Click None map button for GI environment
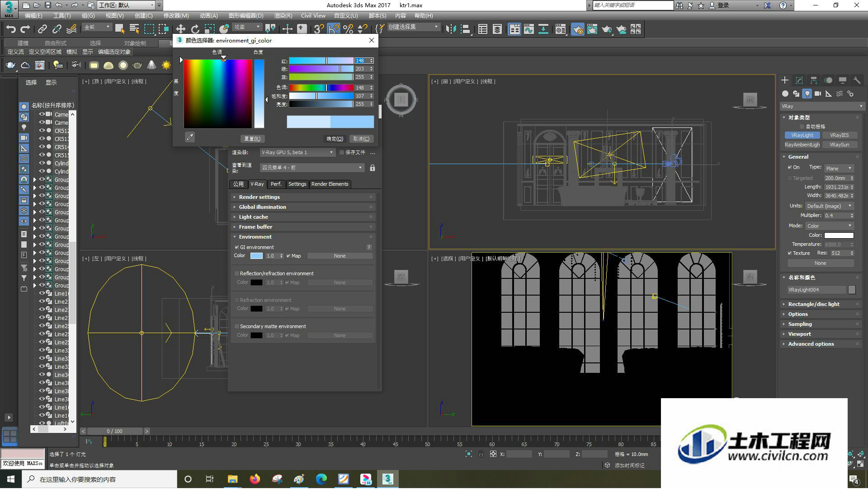 click(x=340, y=256)
